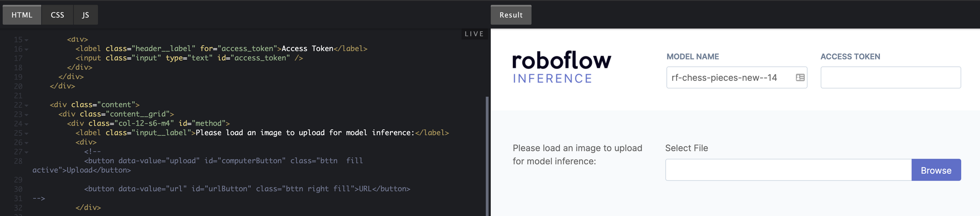Collapse the content div at line 22
The height and width of the screenshot is (216, 980).
pos(27,106)
